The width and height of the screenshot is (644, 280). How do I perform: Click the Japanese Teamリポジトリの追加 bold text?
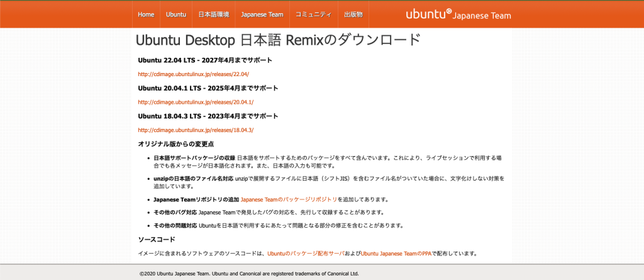point(196,199)
